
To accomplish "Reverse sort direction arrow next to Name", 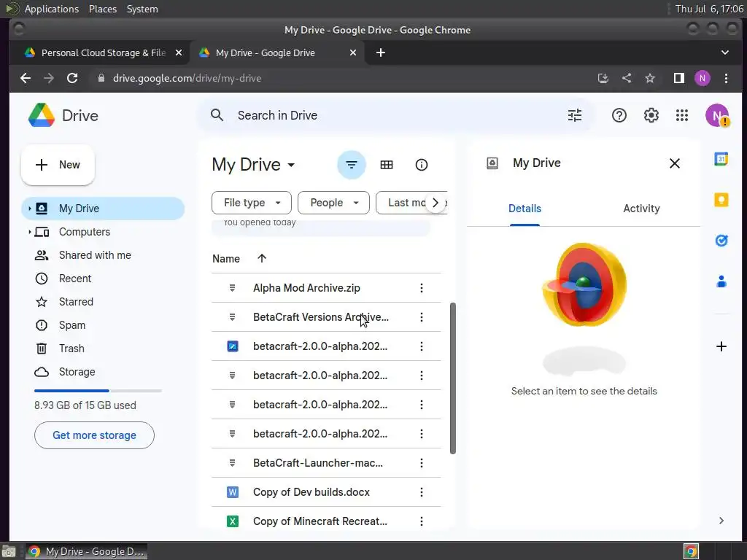I will click(262, 258).
